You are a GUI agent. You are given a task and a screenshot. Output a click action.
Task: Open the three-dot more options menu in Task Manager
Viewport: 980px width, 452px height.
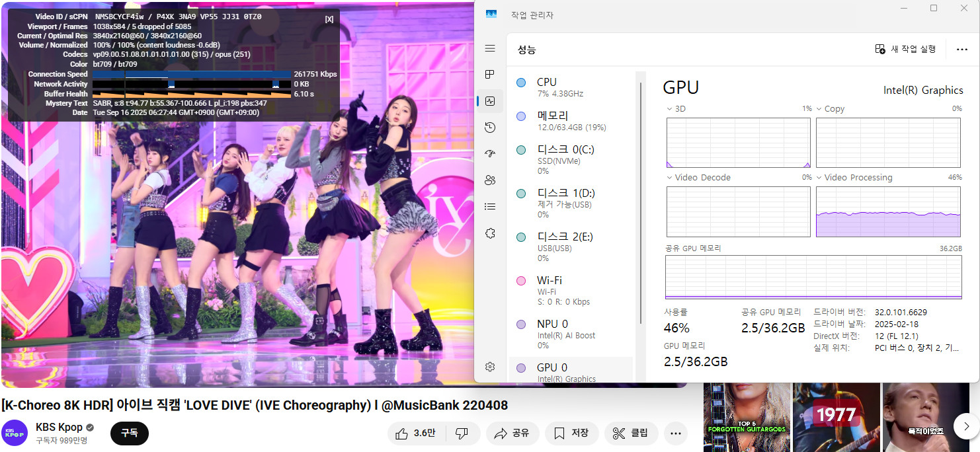961,49
